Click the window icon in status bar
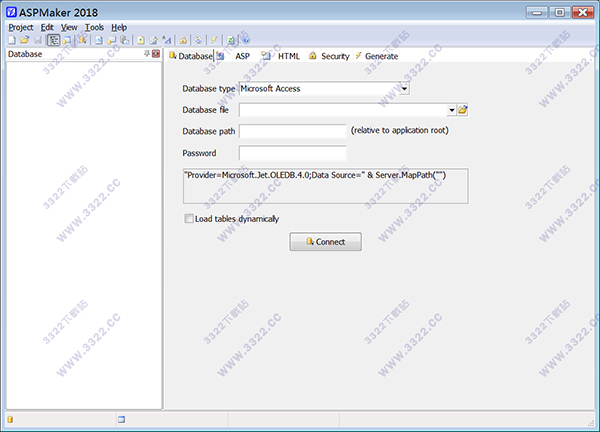Image resolution: width=600 pixels, height=432 pixels. click(121, 419)
